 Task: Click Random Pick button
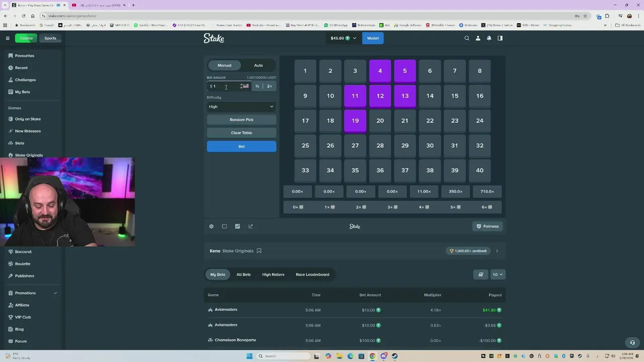242,120
